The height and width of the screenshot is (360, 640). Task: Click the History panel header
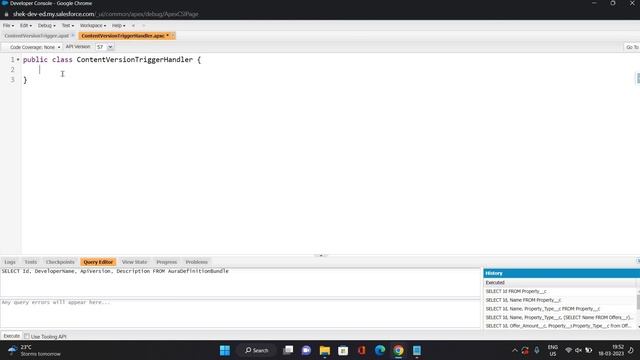562,273
